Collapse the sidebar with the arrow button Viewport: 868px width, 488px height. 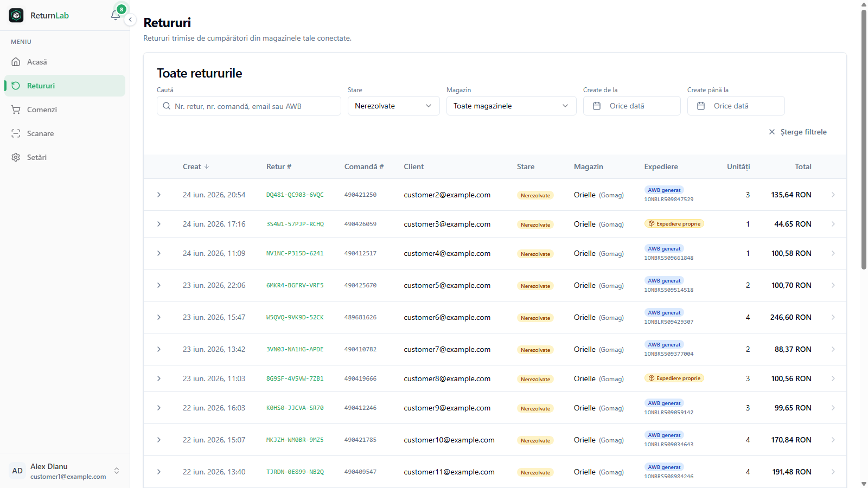click(130, 20)
